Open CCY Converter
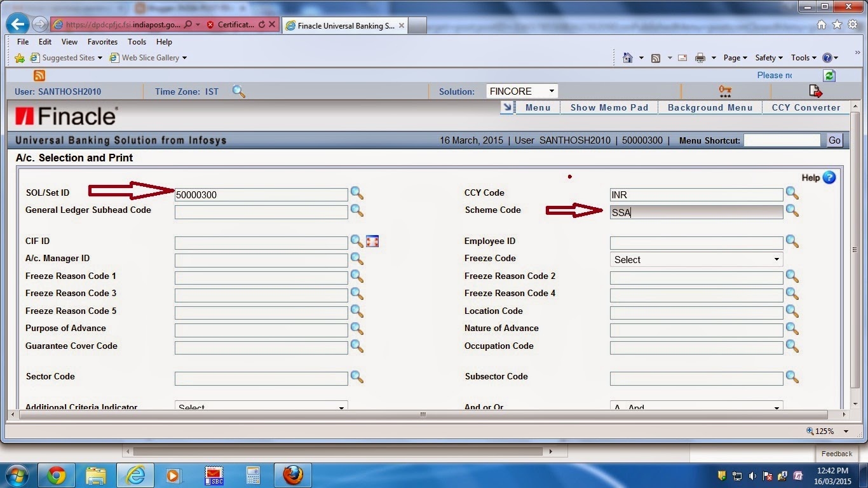The image size is (868, 488). click(806, 107)
